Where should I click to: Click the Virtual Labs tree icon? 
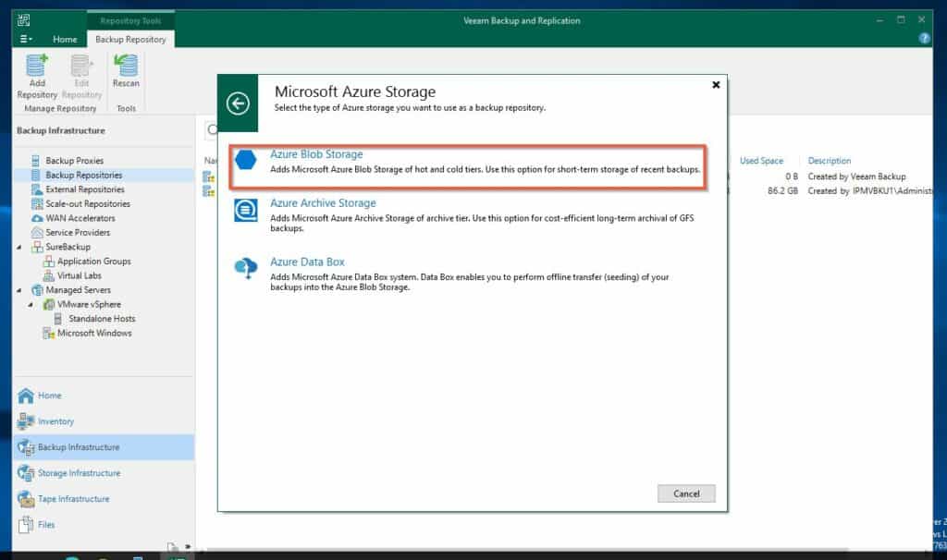[49, 275]
